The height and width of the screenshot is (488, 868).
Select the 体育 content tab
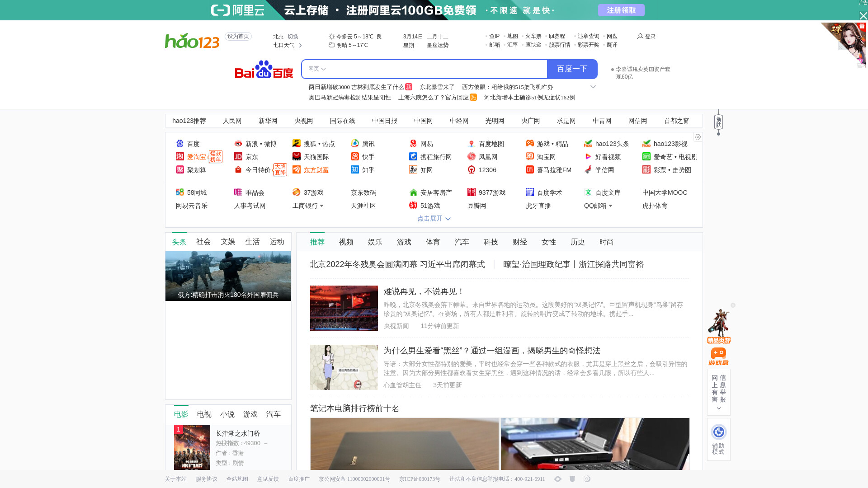(433, 242)
